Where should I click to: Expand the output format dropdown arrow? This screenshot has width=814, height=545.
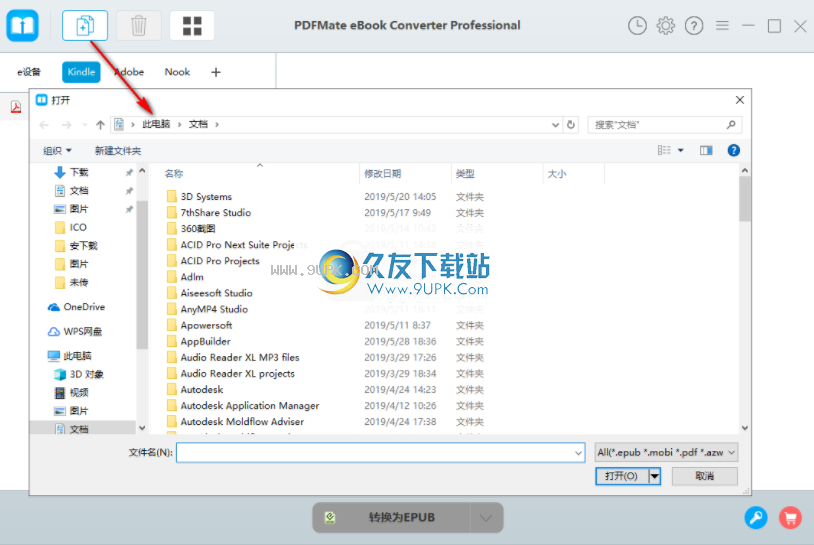tap(486, 517)
